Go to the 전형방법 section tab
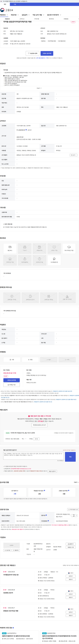Screen dimensions: 79x644 pos(66,19)
